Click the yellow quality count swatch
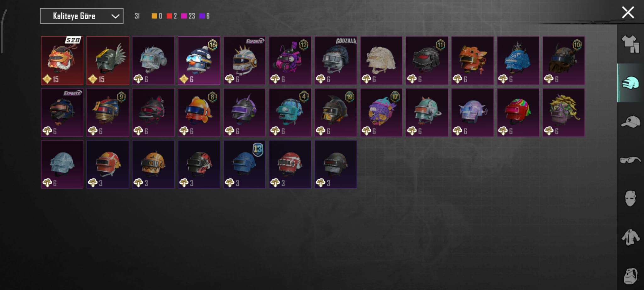The width and height of the screenshot is (644, 290). pos(154,16)
